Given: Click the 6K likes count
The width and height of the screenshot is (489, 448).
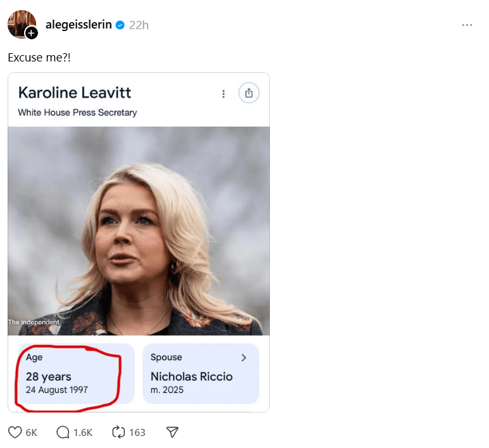Looking at the screenshot, I should (x=31, y=432).
